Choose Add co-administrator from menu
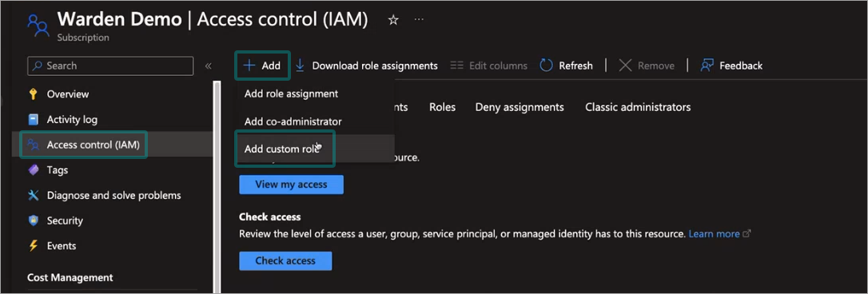The width and height of the screenshot is (868, 294). click(x=293, y=121)
